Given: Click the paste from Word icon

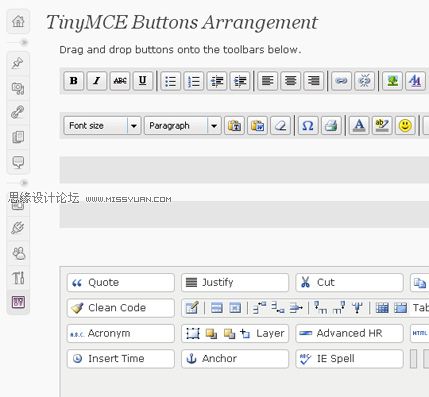Looking at the screenshot, I should point(258,126).
